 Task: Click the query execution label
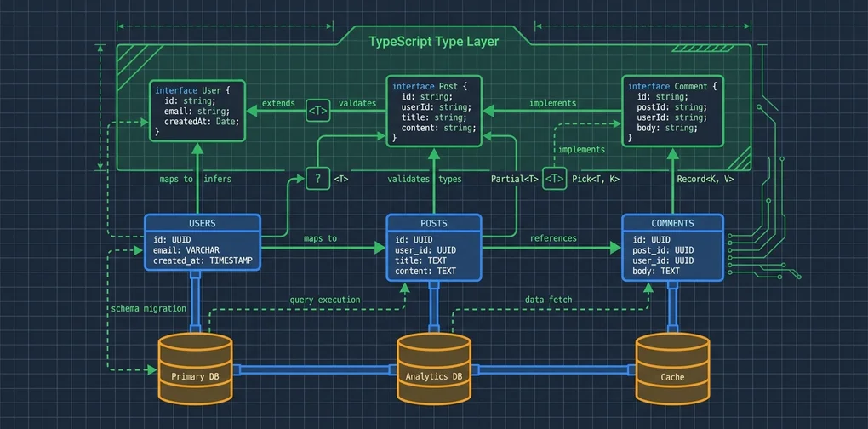[x=325, y=300]
